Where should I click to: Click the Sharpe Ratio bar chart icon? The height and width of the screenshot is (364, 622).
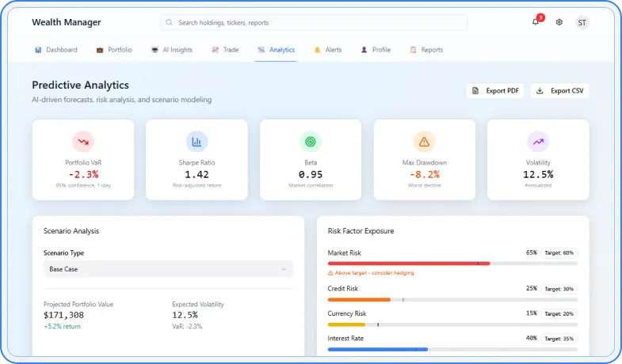[197, 142]
